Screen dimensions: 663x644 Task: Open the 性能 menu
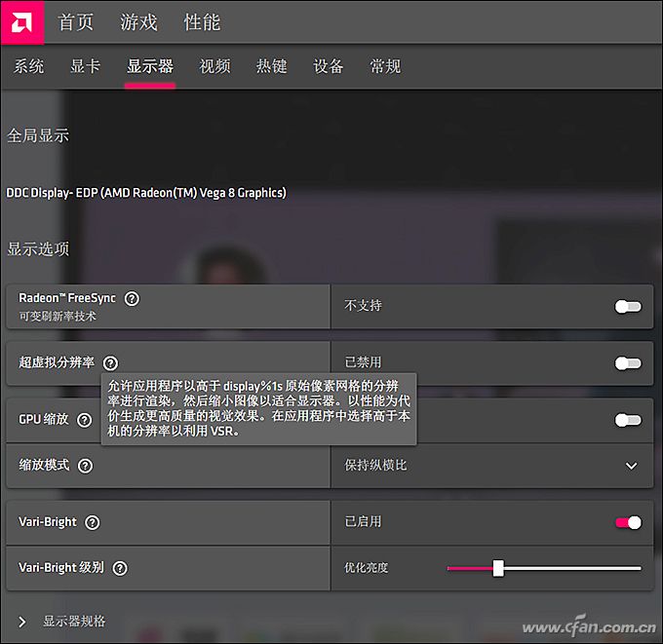(x=202, y=22)
